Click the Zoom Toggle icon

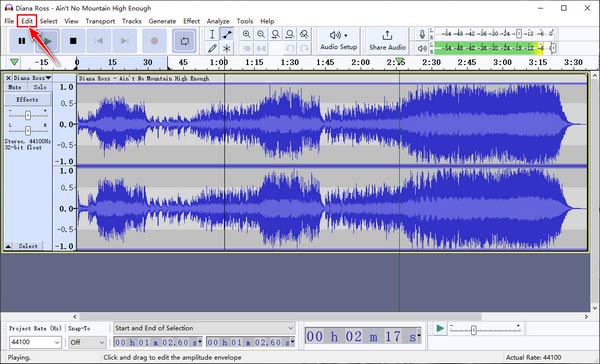pyautogui.click(x=304, y=34)
